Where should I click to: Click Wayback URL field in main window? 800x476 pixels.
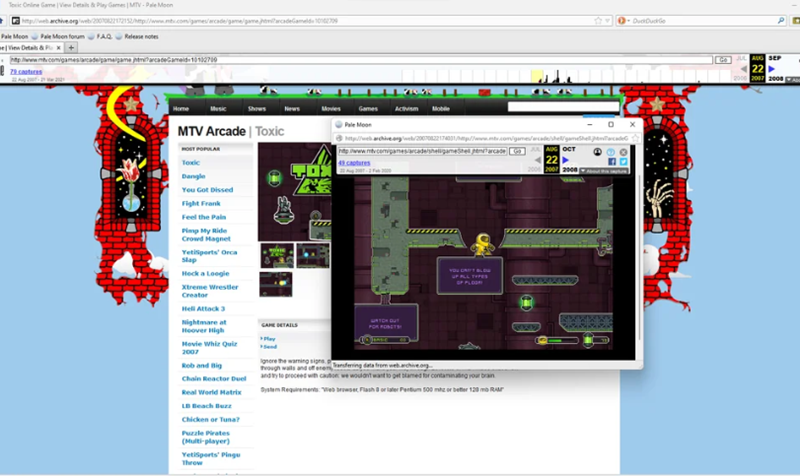pyautogui.click(x=361, y=60)
